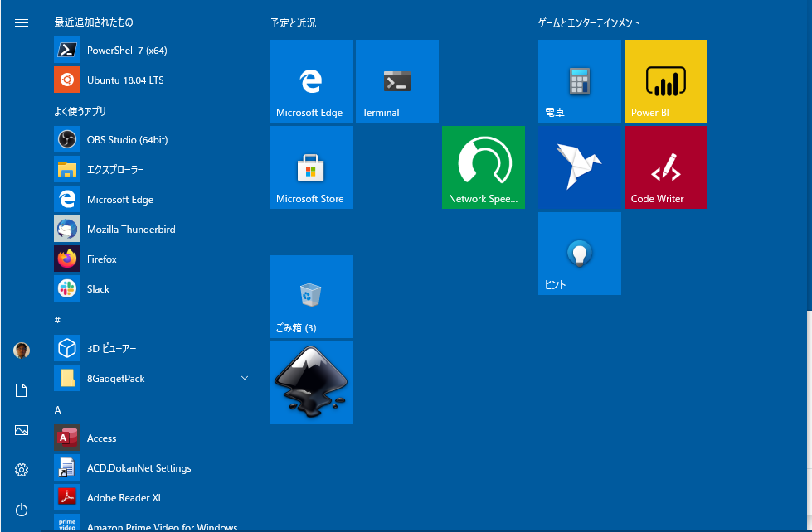Open Microsoft Edge in the よく使うアプリ list
812x532 pixels.
click(x=153, y=199)
